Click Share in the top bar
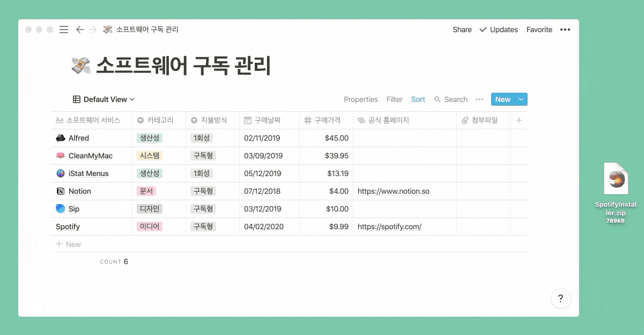The image size is (644, 335). click(x=462, y=30)
